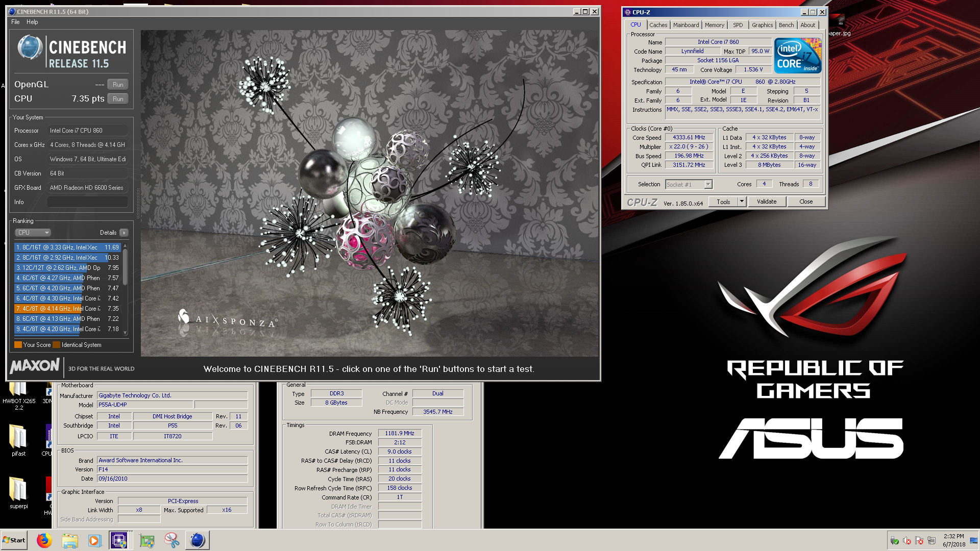Open the ranking CPU dropdown
This screenshot has height=551, width=980.
(x=33, y=233)
